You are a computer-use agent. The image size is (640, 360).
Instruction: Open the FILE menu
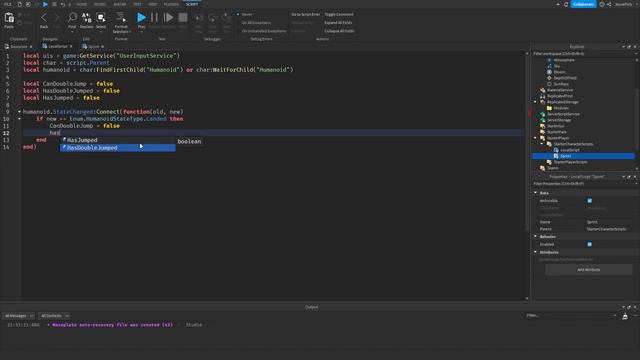(8, 4)
